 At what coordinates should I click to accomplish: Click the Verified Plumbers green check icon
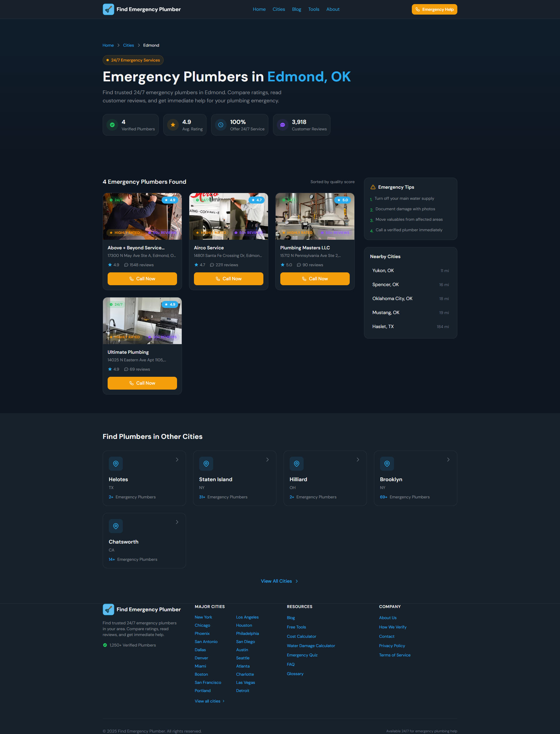tap(112, 125)
